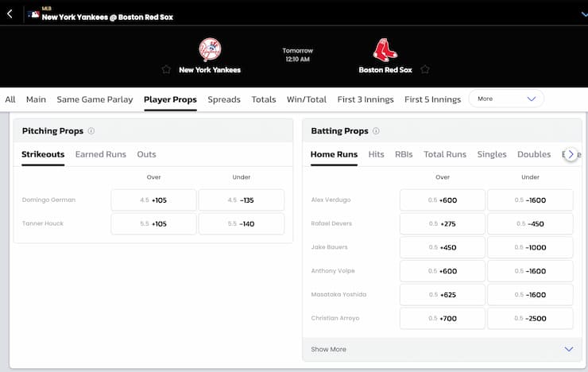Switch to the Main tab
This screenshot has width=588, height=372.
[x=36, y=99]
